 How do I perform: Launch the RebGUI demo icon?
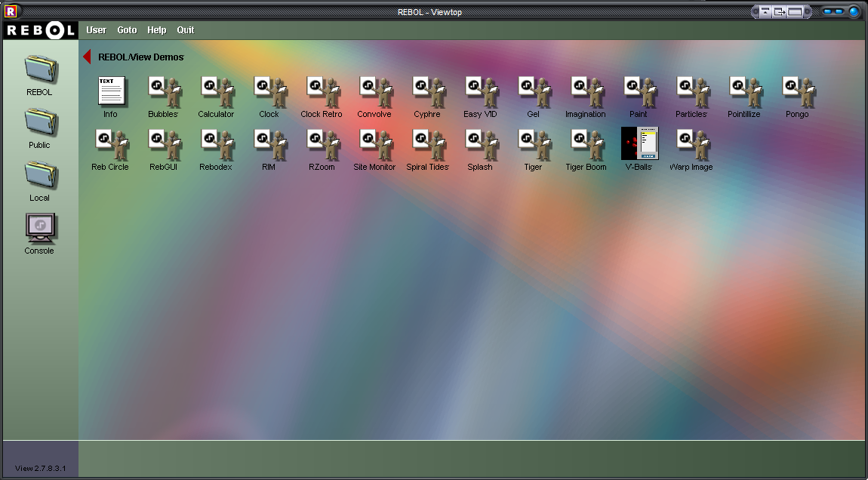[x=165, y=144]
